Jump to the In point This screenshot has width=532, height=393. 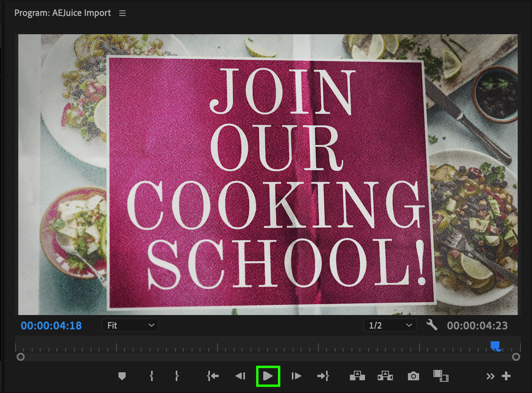213,376
